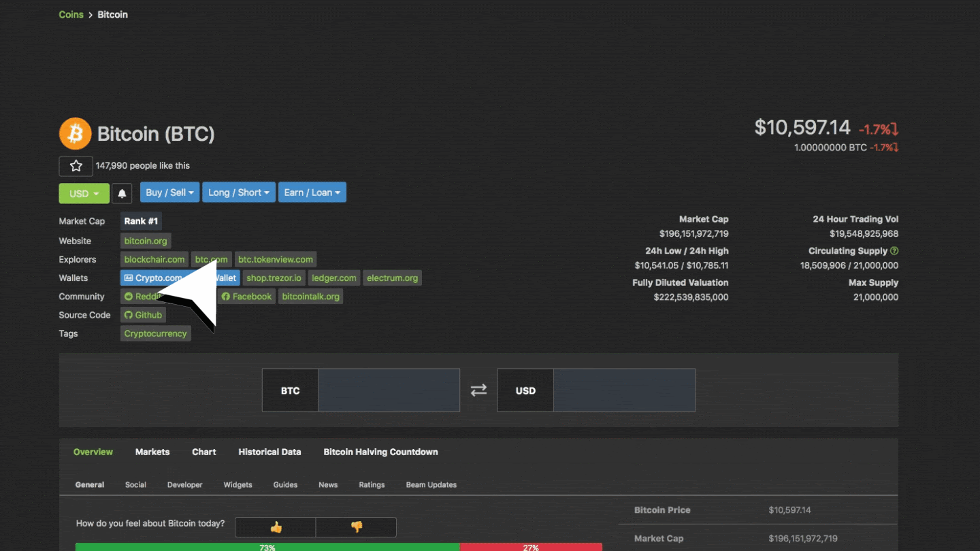Click the Rank #1 badge

[x=141, y=221]
